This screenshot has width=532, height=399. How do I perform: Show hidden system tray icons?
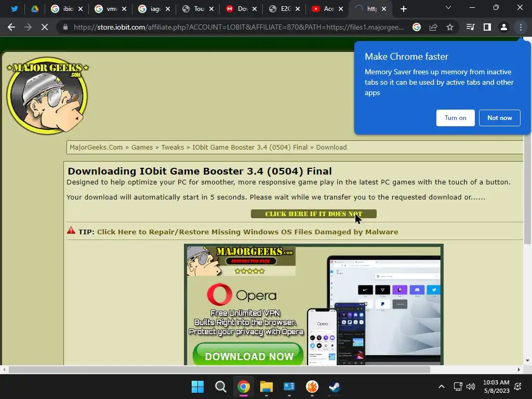click(x=442, y=387)
